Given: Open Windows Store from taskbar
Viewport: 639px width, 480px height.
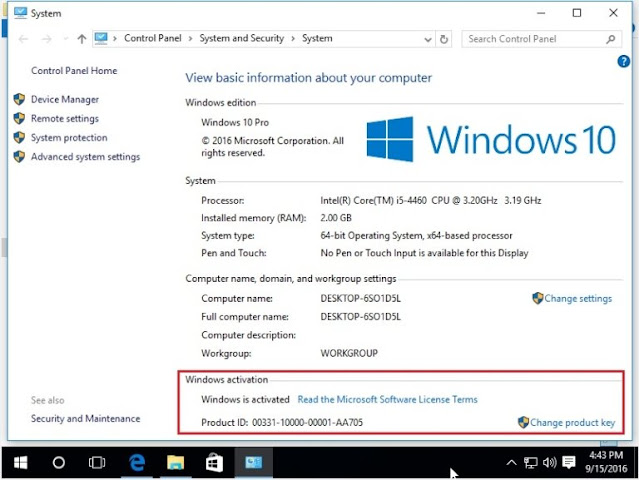Looking at the screenshot, I should coord(214,462).
